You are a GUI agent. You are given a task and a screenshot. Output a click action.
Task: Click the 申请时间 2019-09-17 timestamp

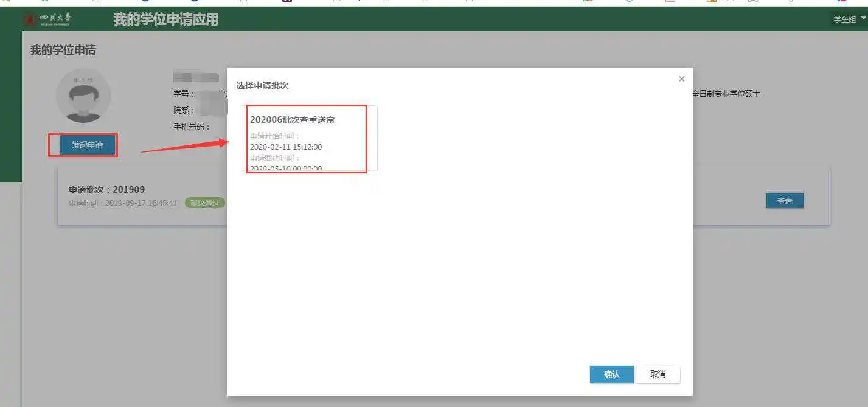(x=123, y=203)
